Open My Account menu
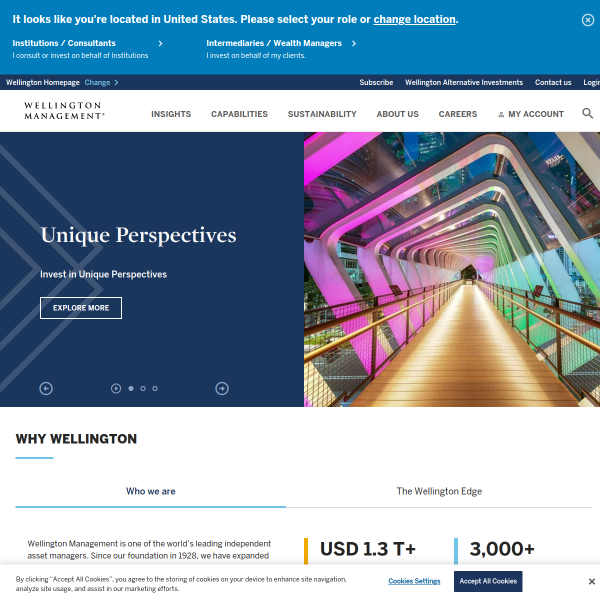Image resolution: width=600 pixels, height=600 pixels. point(536,114)
